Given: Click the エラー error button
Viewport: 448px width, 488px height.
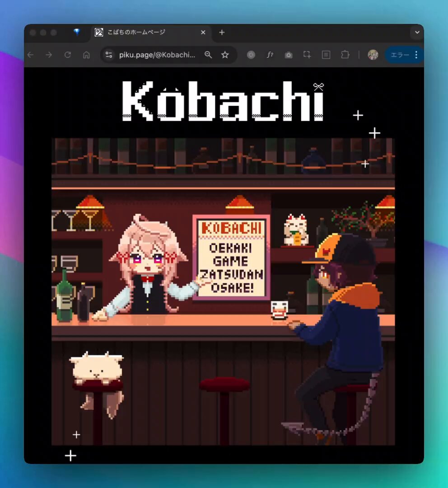Looking at the screenshot, I should point(400,55).
